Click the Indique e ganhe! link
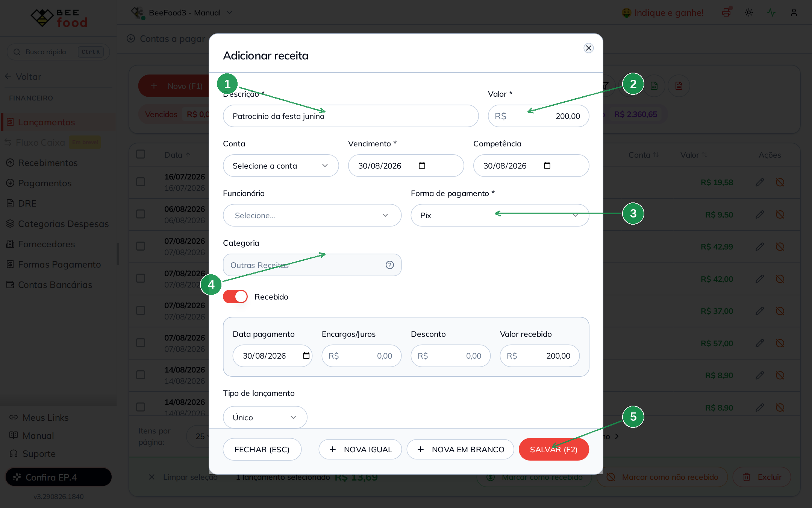812x508 pixels. (x=662, y=13)
